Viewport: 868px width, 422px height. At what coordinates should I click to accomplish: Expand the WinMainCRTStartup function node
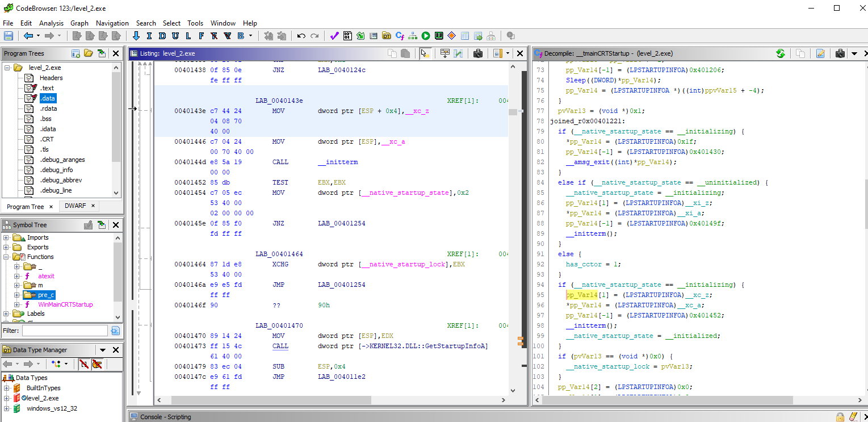point(17,304)
